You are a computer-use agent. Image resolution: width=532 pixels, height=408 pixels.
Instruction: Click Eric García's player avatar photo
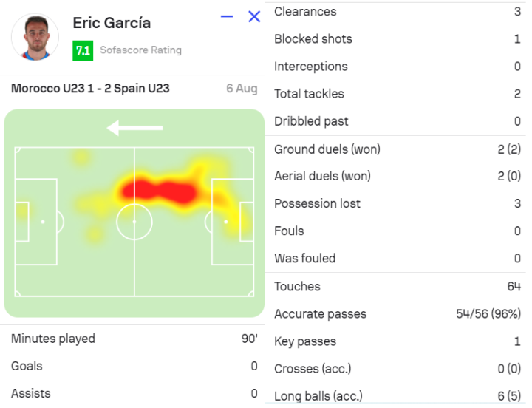coord(35,37)
